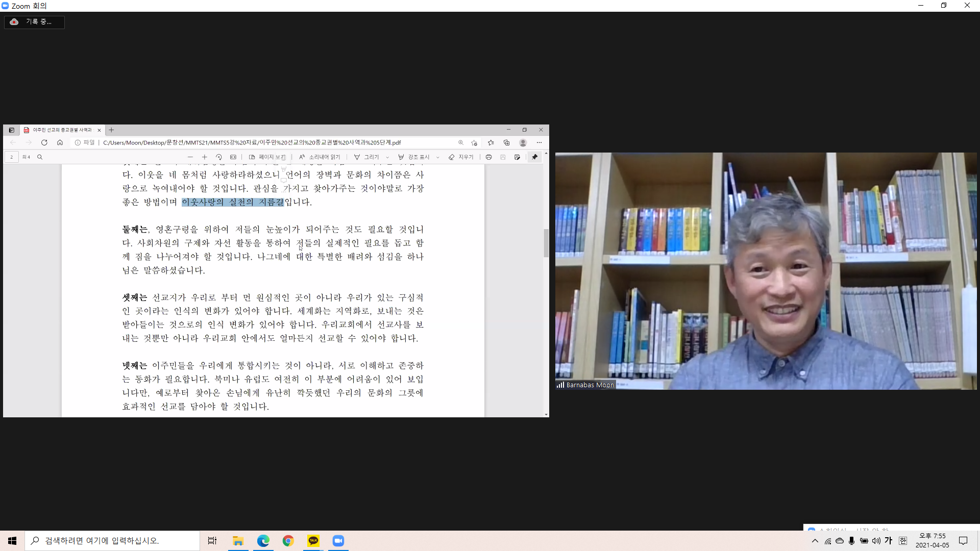Print the PDF document
Screen dimensions: 980x551
pos(488,157)
